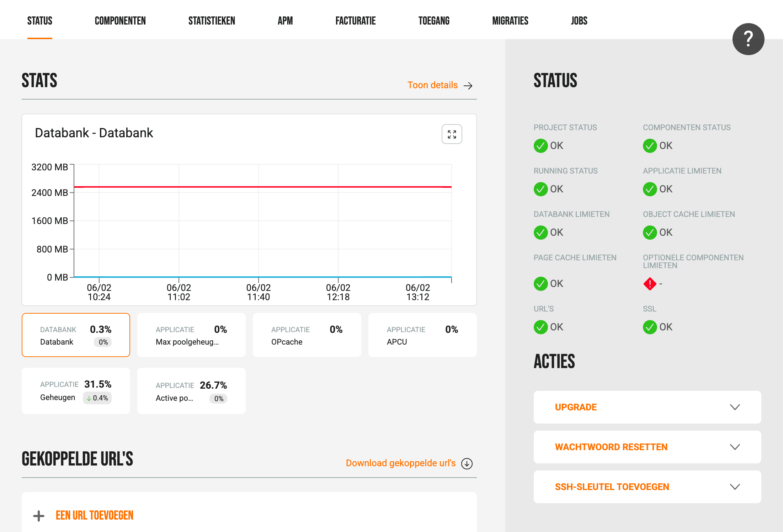Open the Statistieken tab

coord(212,21)
